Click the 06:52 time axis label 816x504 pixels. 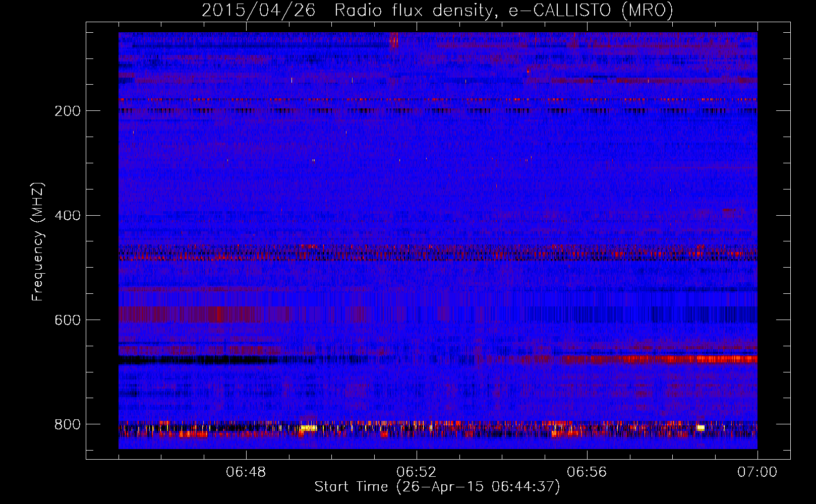pyautogui.click(x=417, y=472)
